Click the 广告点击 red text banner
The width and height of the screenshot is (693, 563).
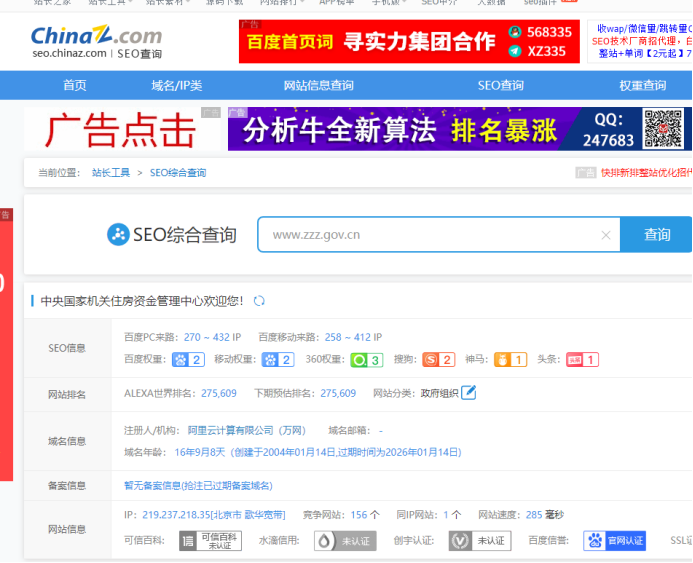tap(120, 129)
